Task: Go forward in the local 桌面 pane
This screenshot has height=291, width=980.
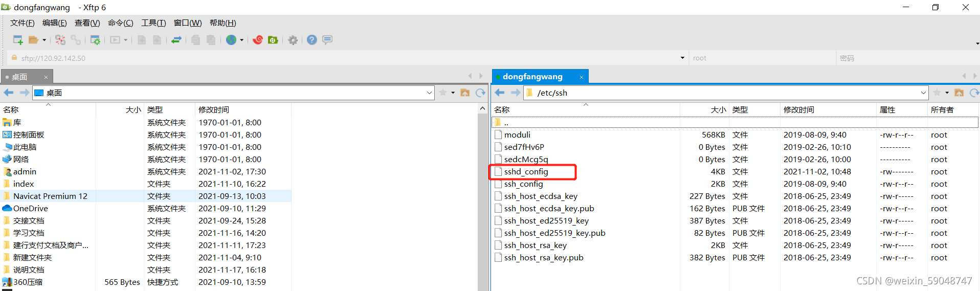Action: 24,93
